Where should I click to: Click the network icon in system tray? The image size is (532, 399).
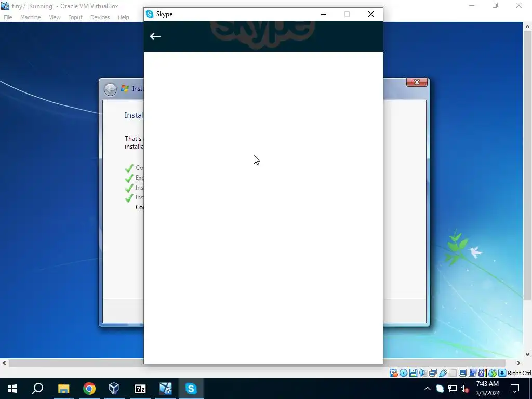(x=453, y=389)
